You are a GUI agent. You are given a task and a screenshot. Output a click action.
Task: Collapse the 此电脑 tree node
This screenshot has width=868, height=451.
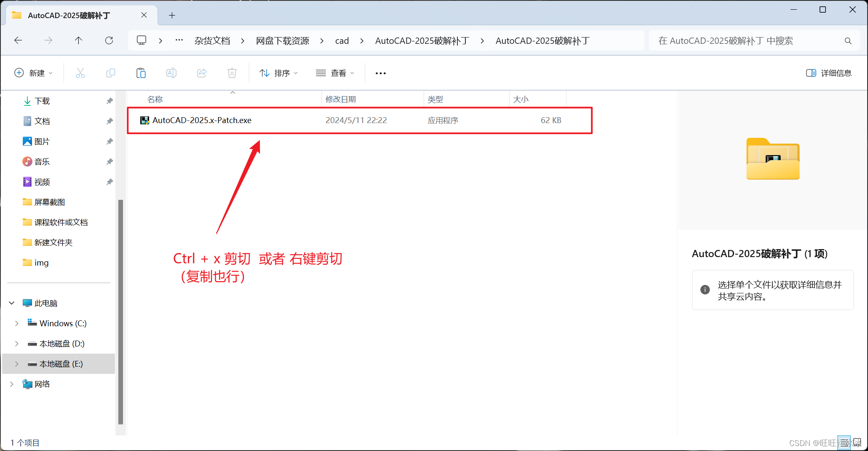coord(12,303)
